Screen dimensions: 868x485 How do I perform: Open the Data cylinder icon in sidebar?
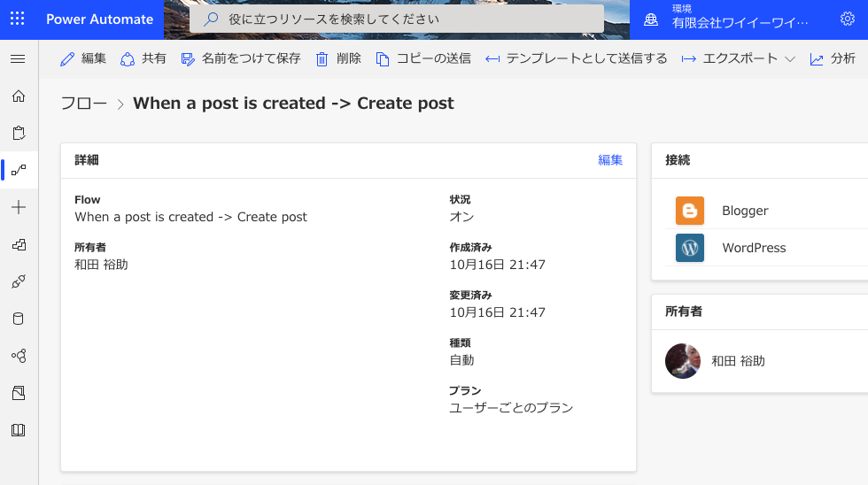(x=19, y=319)
